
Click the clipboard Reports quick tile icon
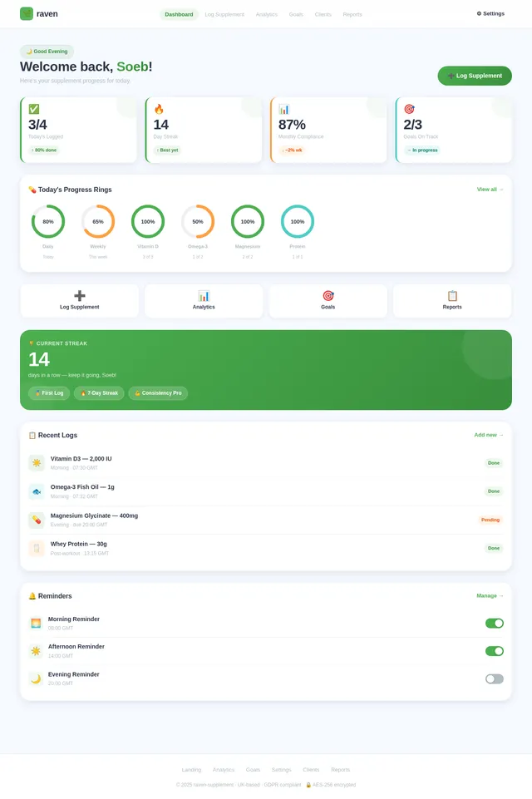(x=452, y=295)
